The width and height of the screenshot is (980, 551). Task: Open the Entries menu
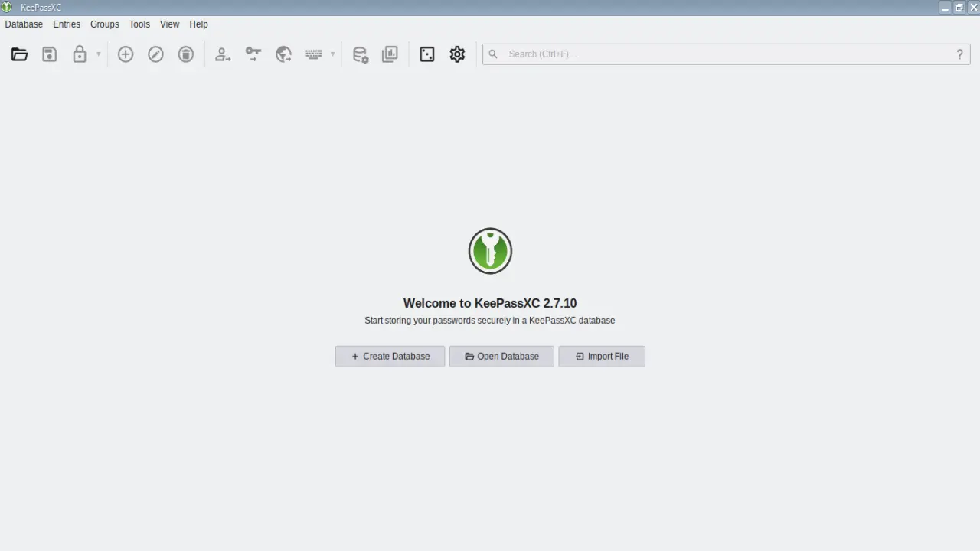[67, 24]
